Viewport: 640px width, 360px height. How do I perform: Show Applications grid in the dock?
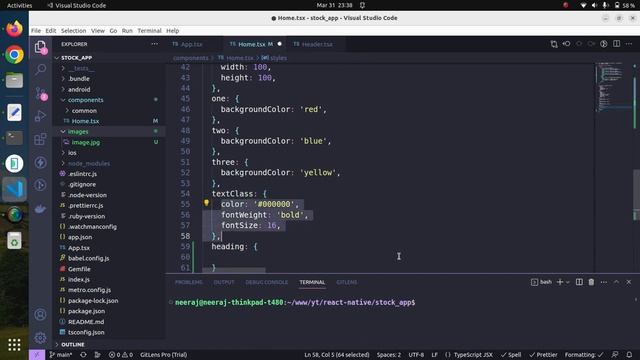[x=14, y=345]
